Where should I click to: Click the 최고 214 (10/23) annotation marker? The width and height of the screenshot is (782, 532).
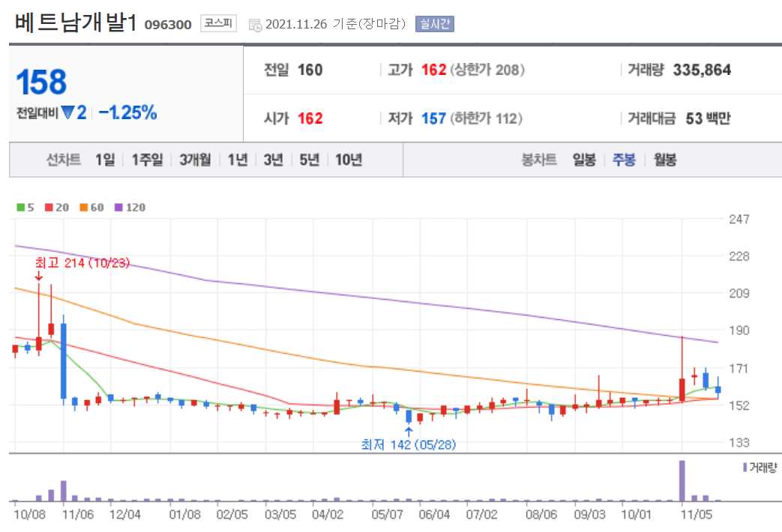coord(81,265)
